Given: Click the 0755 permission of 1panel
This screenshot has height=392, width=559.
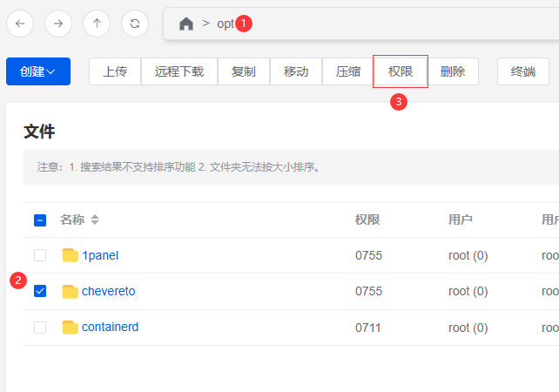Looking at the screenshot, I should [x=368, y=255].
